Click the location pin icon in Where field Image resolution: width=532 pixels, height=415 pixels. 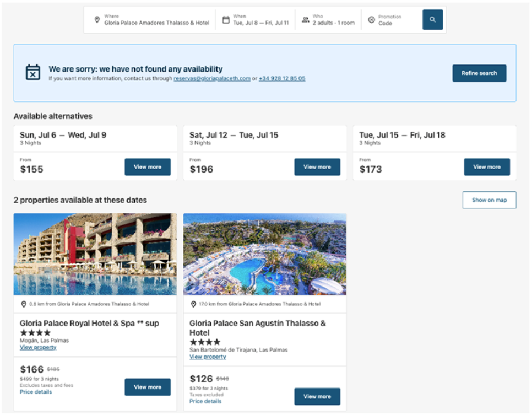click(x=97, y=20)
